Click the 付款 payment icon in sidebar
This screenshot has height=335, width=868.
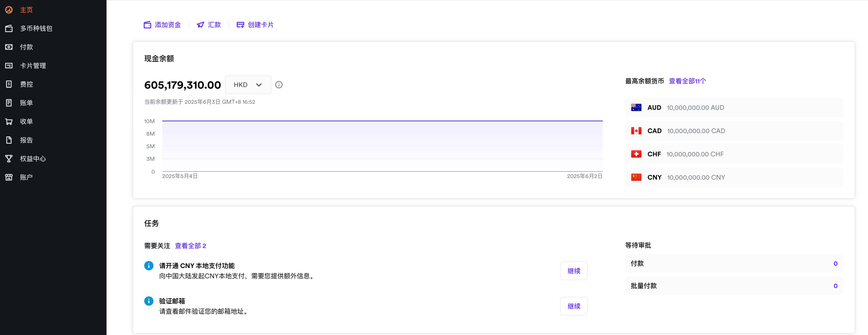tap(9, 47)
